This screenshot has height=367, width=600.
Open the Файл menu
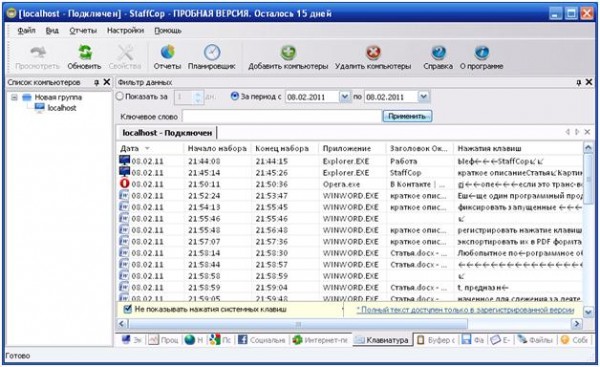tap(26, 30)
